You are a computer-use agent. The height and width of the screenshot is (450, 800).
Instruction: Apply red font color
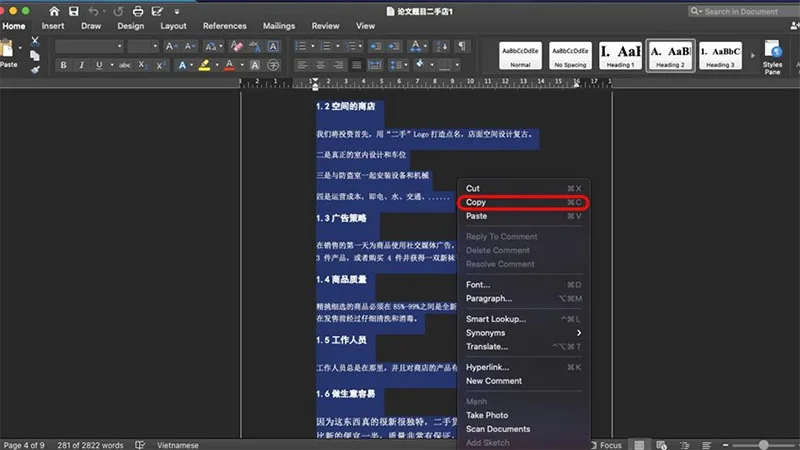pos(230,65)
